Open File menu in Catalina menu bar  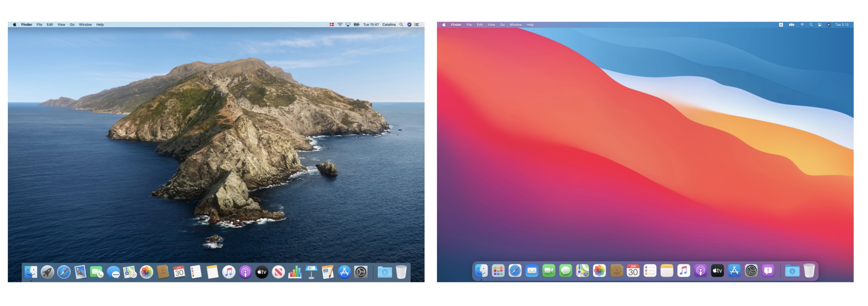tap(39, 24)
